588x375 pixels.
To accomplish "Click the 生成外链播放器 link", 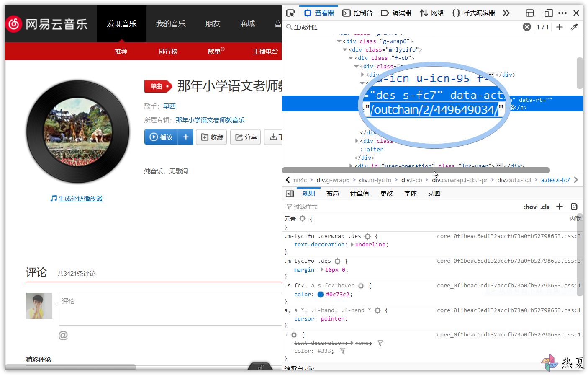I will [80, 199].
